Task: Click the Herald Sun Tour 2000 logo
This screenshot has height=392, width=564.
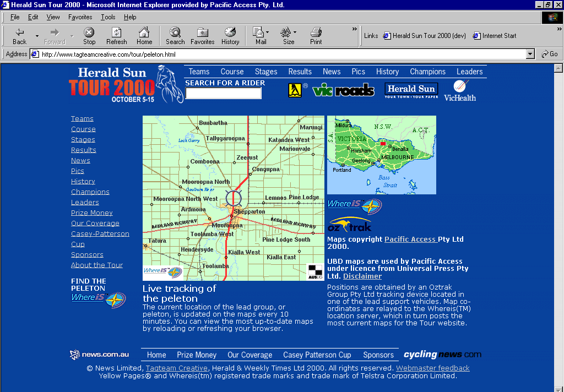Action: click(126, 85)
